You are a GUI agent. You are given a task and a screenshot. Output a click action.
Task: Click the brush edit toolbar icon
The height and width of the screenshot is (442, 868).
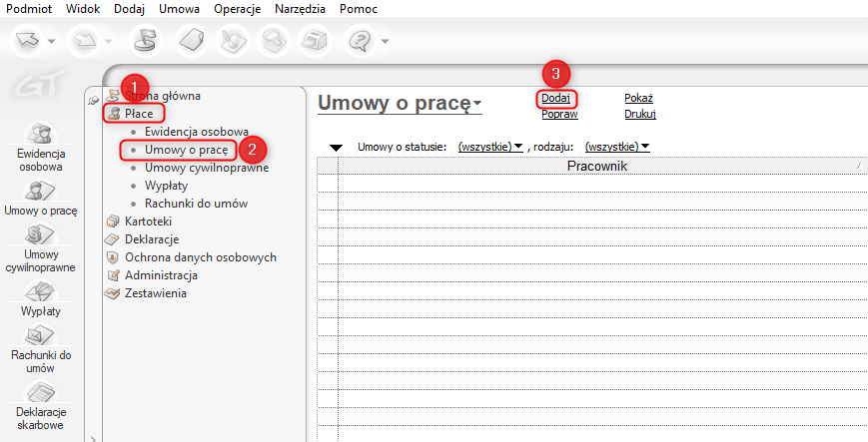pyautogui.click(x=233, y=40)
